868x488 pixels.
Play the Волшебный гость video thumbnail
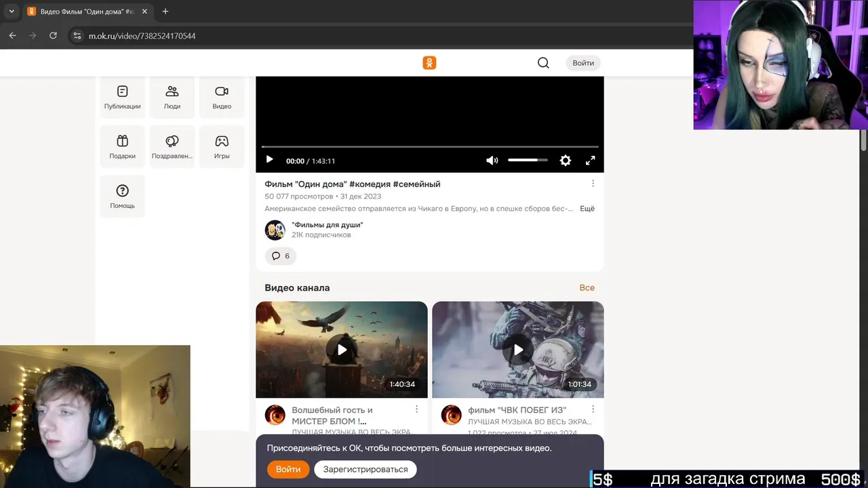342,350
